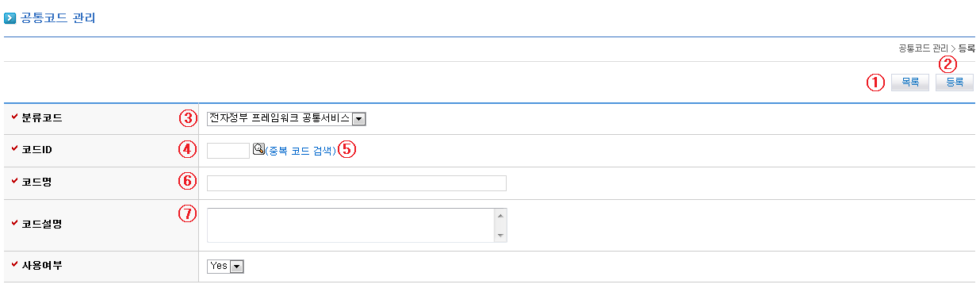The height and width of the screenshot is (292, 980).
Task: Click the circled number 1 marker beside 목록
Action: click(875, 83)
